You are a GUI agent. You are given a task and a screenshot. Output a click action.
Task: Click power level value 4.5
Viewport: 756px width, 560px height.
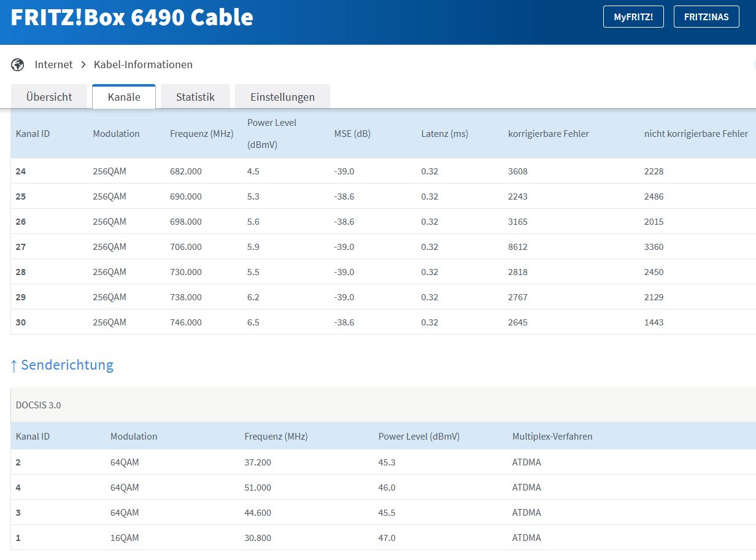253,171
